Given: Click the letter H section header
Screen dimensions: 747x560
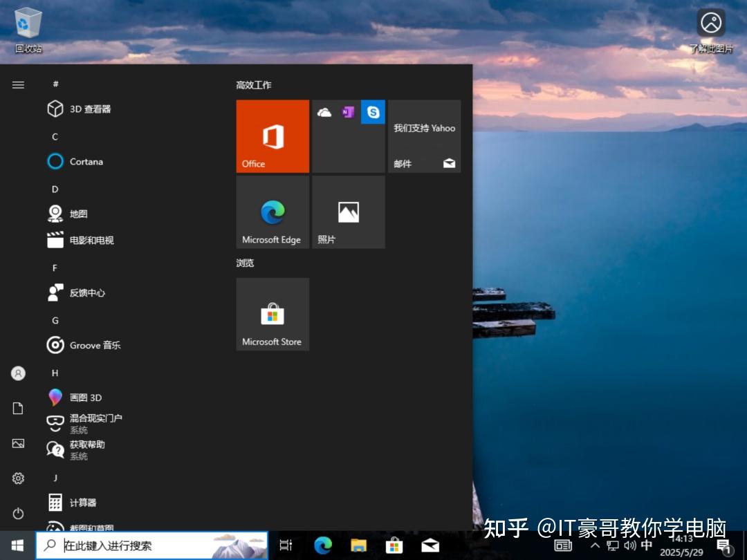Looking at the screenshot, I should [x=55, y=373].
